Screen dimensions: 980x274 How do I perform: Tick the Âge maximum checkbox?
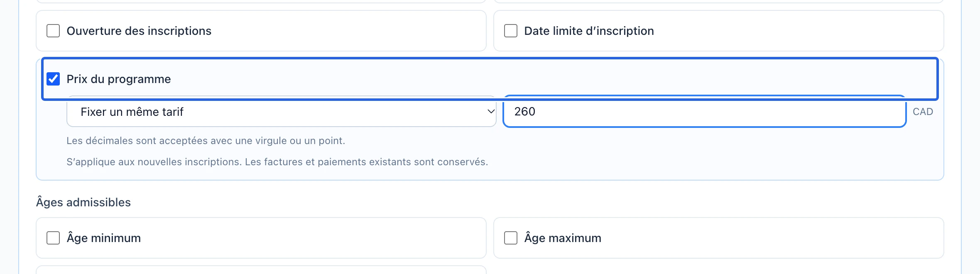click(x=511, y=238)
